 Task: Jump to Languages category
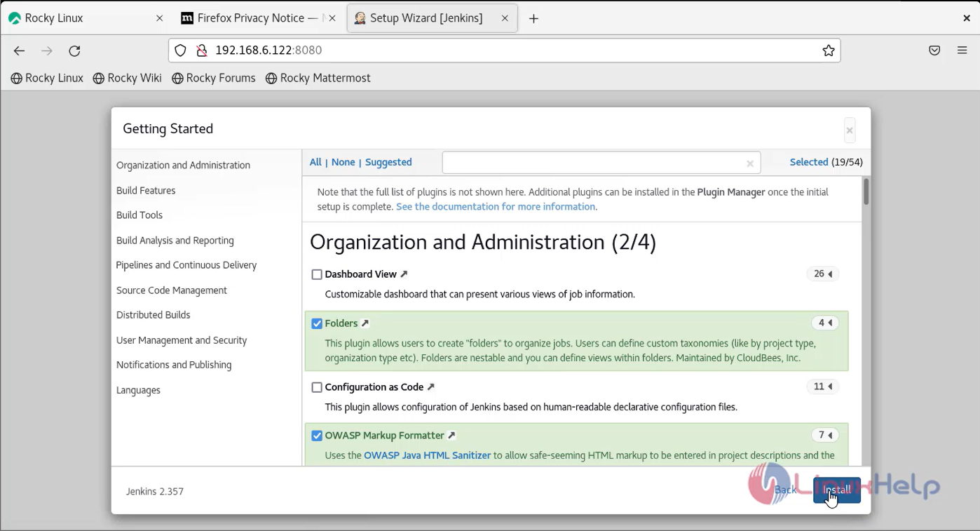coord(138,390)
